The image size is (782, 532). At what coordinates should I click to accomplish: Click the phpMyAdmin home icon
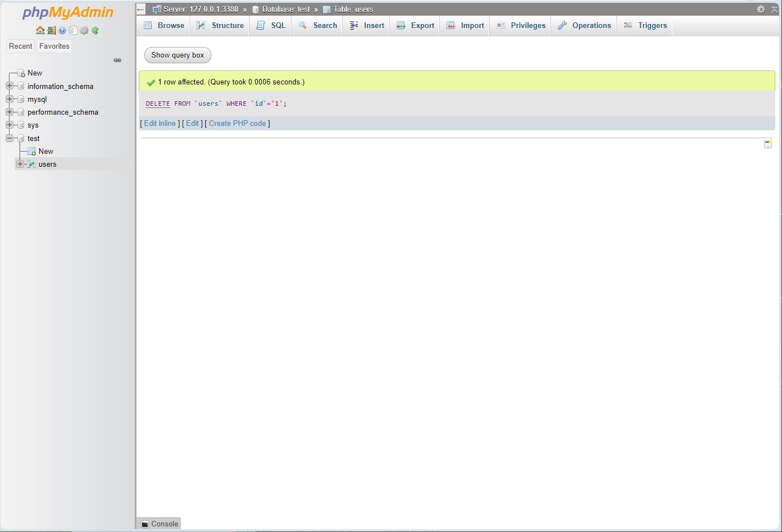(x=40, y=31)
